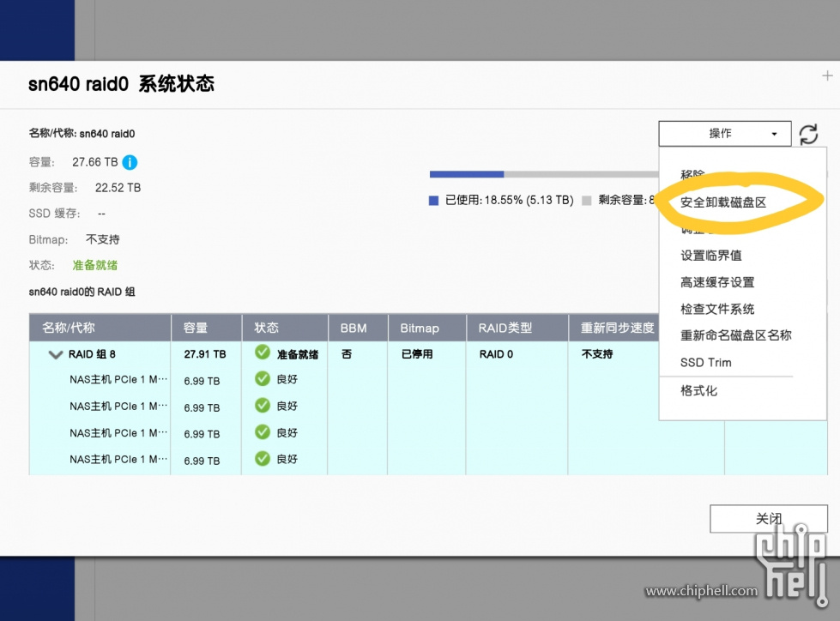Screen dimensions: 840x621
Task: Click the green 准备就绪 status value
Action: (x=95, y=265)
